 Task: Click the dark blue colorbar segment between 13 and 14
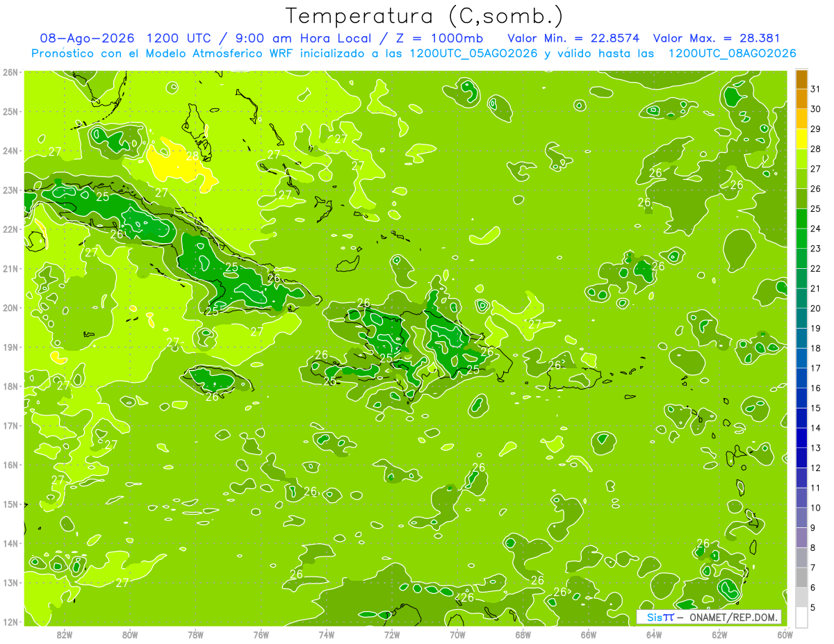click(801, 438)
